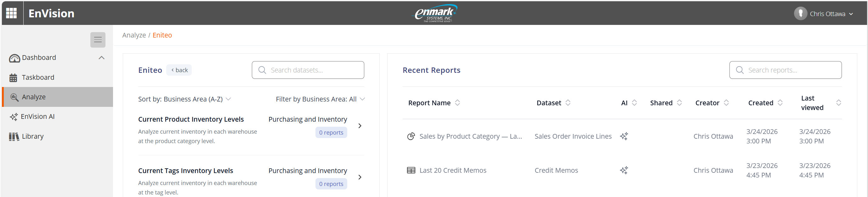Open Current Tags Inventory Levels dataset
This screenshot has width=868, height=197.
(x=185, y=171)
